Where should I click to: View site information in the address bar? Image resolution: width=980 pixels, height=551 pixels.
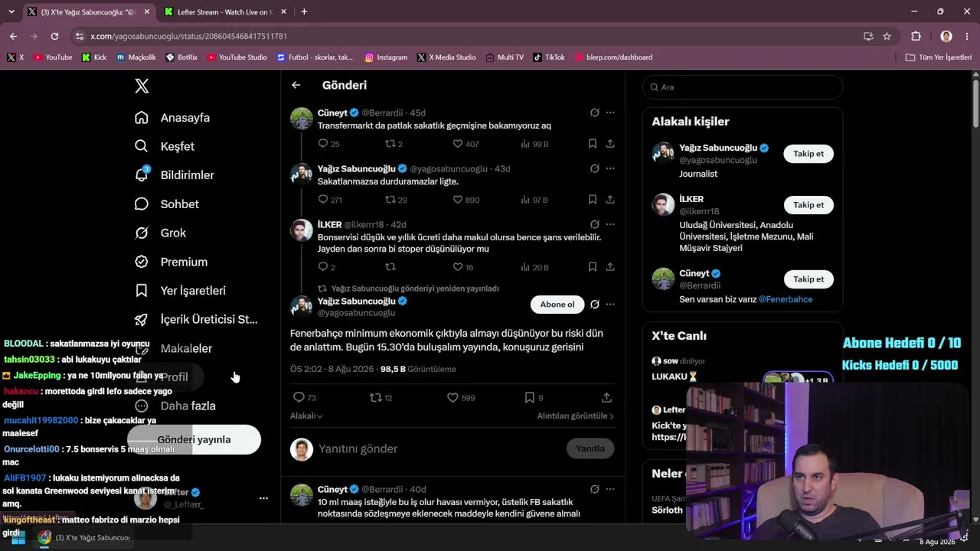pyautogui.click(x=80, y=36)
